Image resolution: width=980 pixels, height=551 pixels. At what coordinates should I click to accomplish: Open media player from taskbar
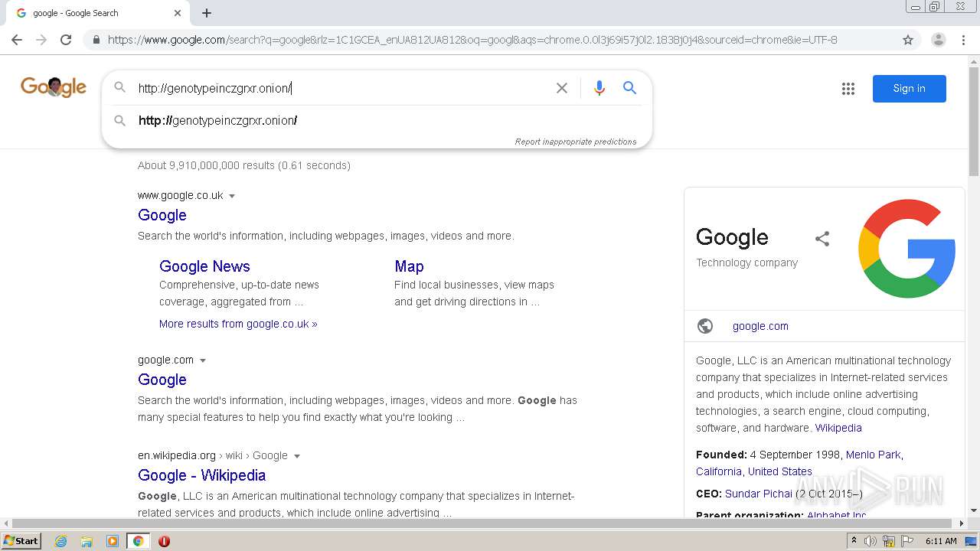point(113,541)
